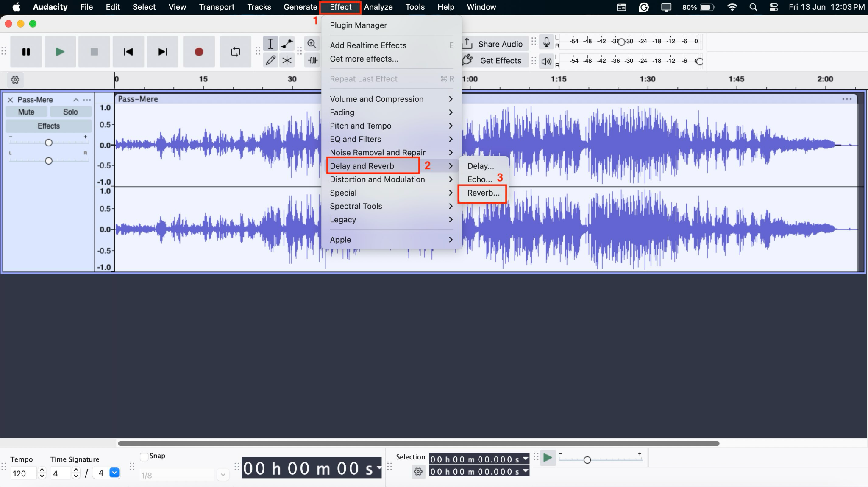This screenshot has width=868, height=487.
Task: Solo the Pass-Mere track
Action: tap(70, 112)
